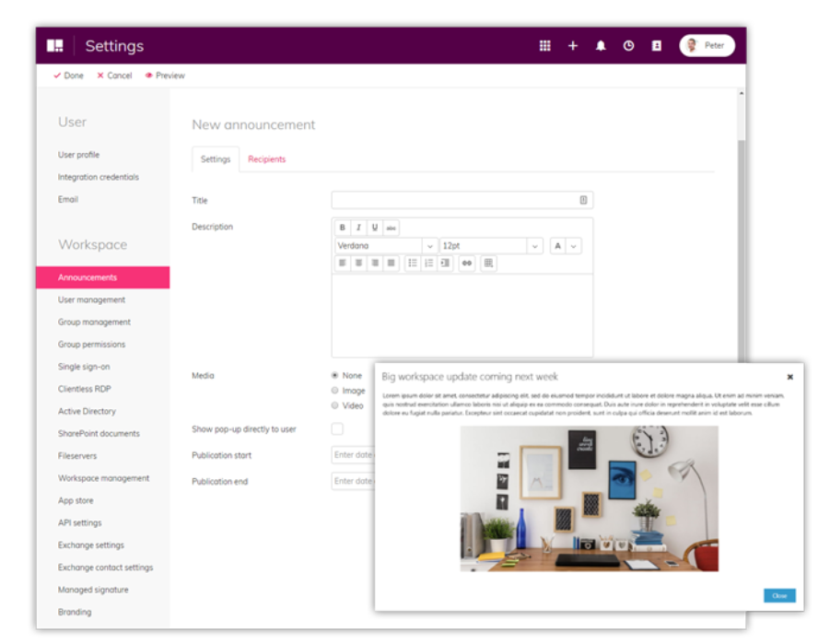This screenshot has height=644, width=830.
Task: Open the 12pt font size dropdown
Action: pyautogui.click(x=491, y=246)
